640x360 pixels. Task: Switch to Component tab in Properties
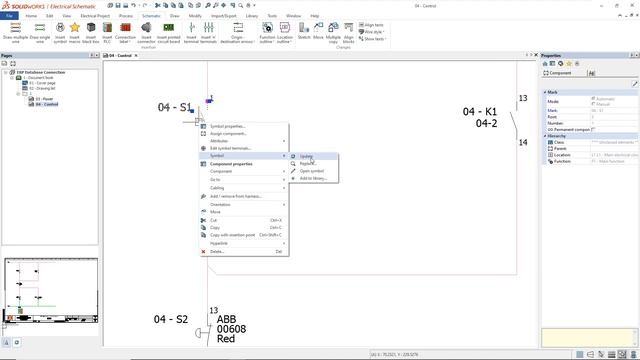click(x=558, y=73)
